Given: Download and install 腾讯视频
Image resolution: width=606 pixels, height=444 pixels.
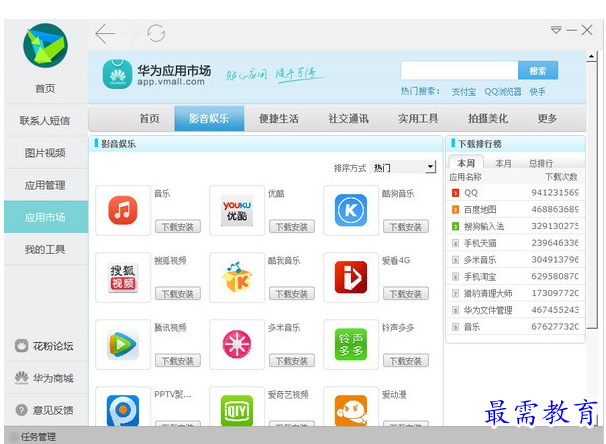Looking at the screenshot, I should pyautogui.click(x=178, y=361).
